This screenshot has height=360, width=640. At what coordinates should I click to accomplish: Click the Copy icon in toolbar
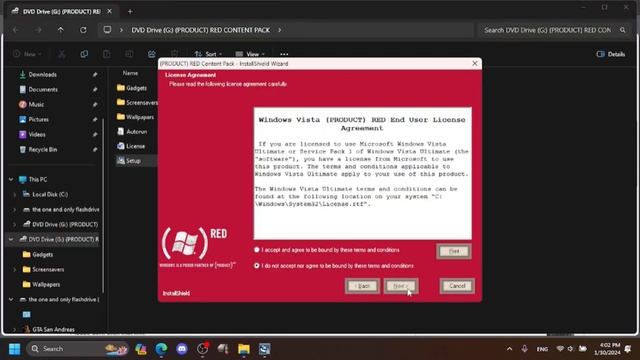tap(84, 54)
